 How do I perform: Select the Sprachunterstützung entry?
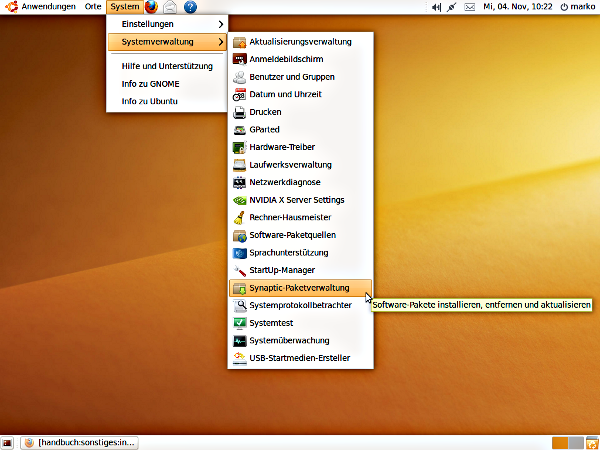[300, 253]
